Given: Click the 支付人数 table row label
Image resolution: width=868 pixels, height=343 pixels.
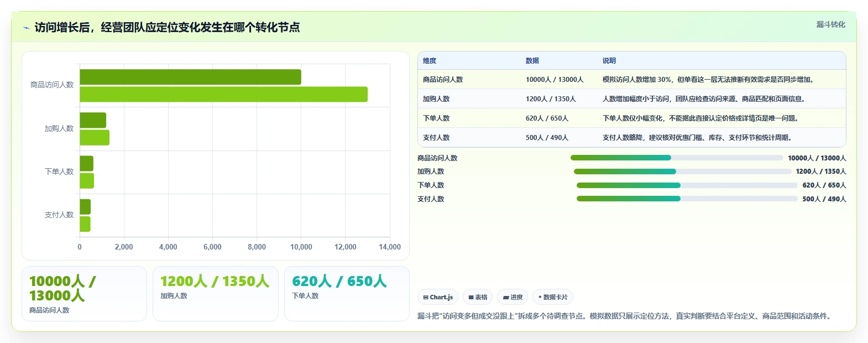Looking at the screenshot, I should [x=436, y=138].
